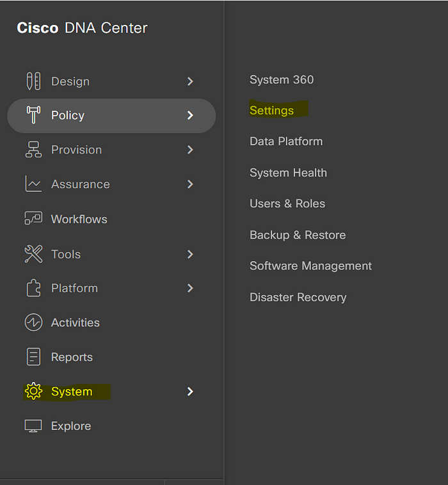448x485 pixels.
Task: Click the System gear icon
Action: [33, 392]
